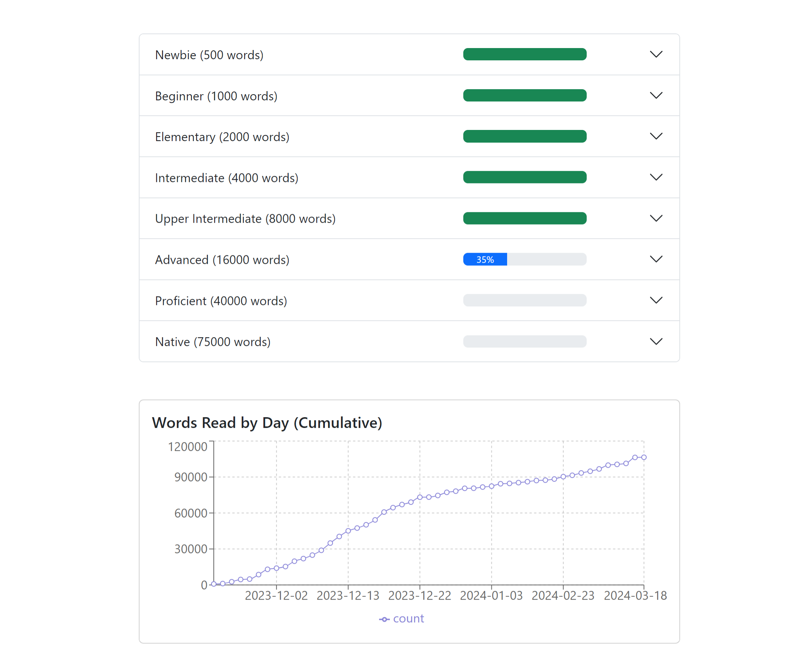
Task: Click the Words Read by Day heading
Action: pyautogui.click(x=267, y=423)
